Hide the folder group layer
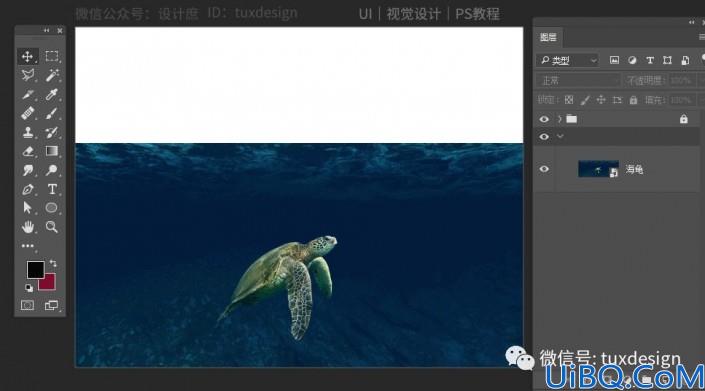 pos(544,119)
